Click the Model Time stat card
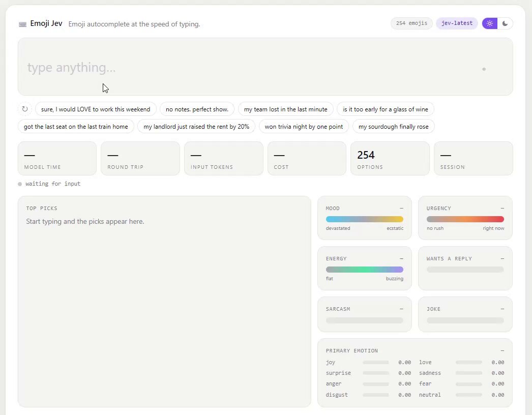532x415 pixels. click(x=57, y=159)
